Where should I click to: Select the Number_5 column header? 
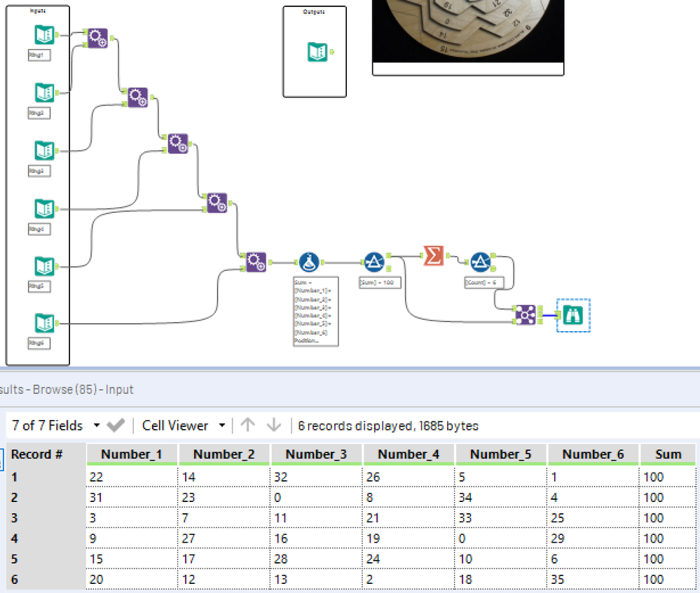tap(501, 454)
